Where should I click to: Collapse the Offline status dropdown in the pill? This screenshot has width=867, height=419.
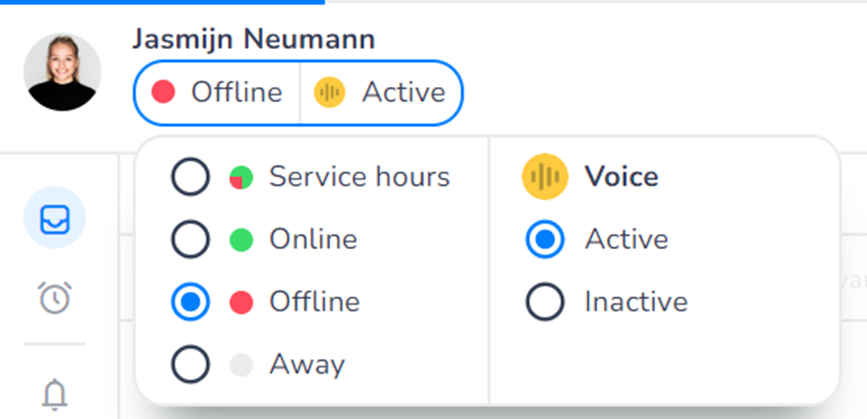tap(218, 93)
